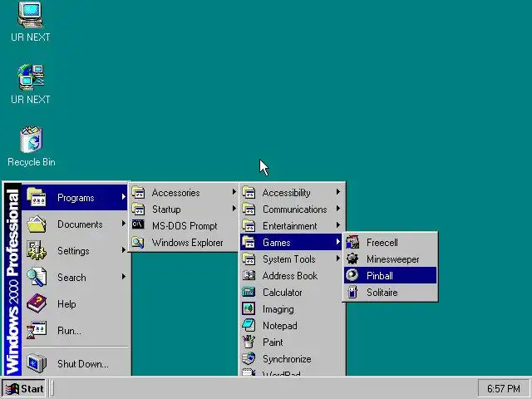
Task: Click the Address Book menu label
Action: tap(290, 276)
